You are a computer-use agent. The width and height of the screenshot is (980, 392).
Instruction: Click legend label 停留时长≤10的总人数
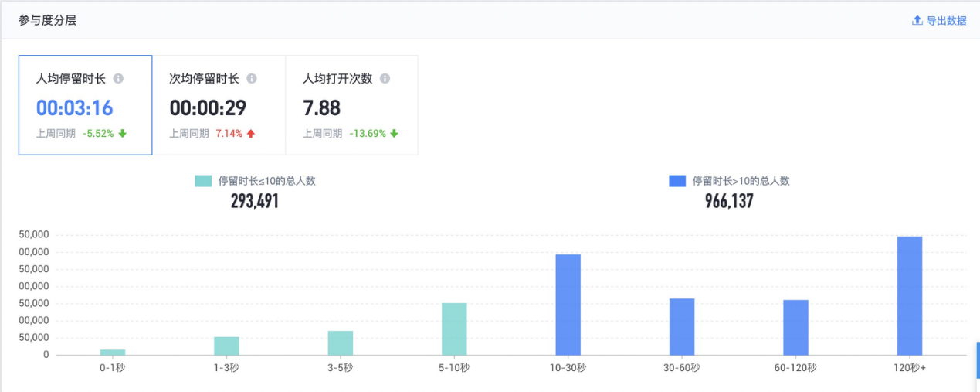click(267, 181)
